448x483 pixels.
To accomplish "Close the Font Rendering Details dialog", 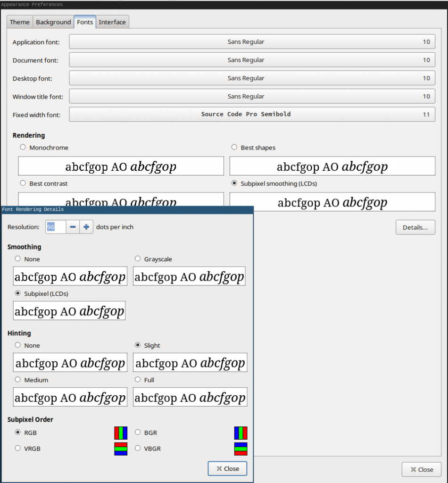I will click(227, 468).
